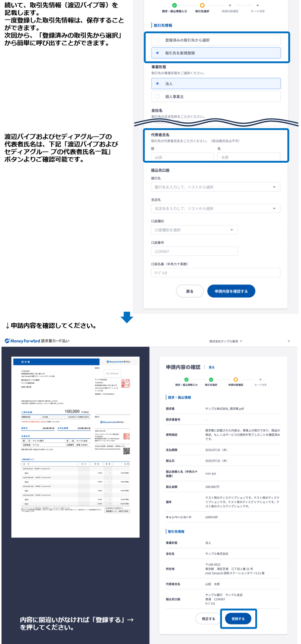Expand the 支店名 dropdown
Viewport: 301px width, 644px height.
215,209
